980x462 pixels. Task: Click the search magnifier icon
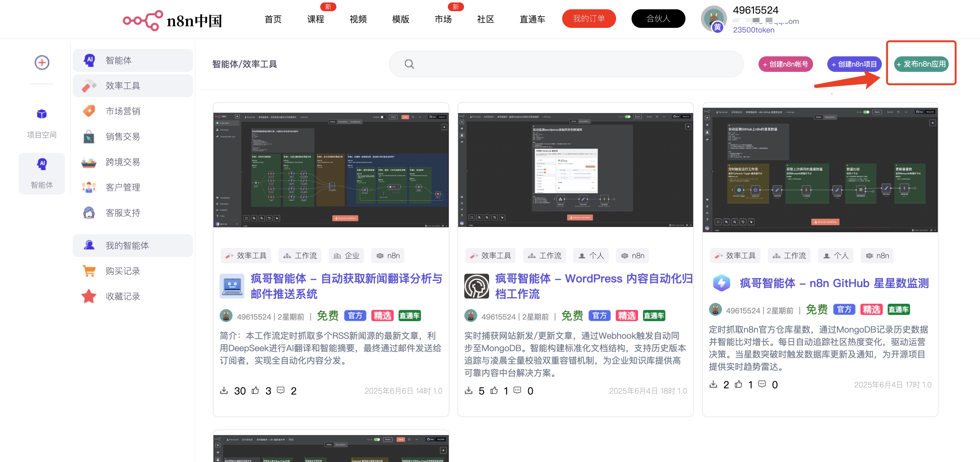[x=409, y=64]
